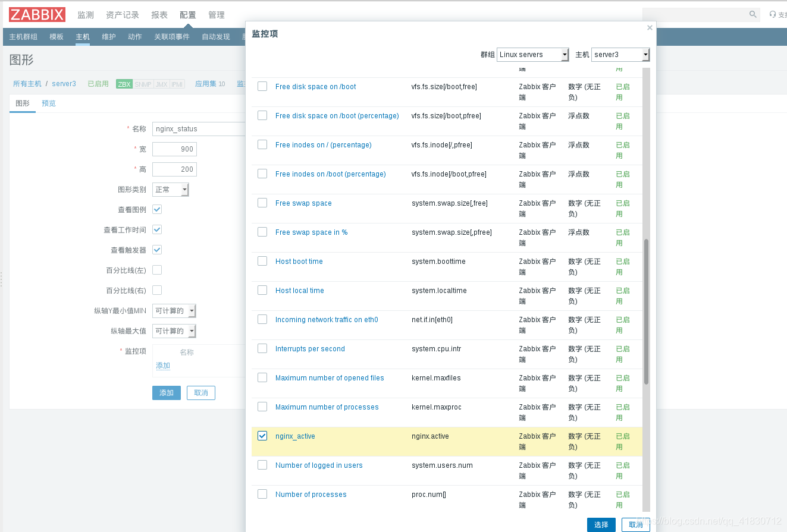Click the top search input box
Viewport: 787px width, 532px height.
[x=695, y=14]
